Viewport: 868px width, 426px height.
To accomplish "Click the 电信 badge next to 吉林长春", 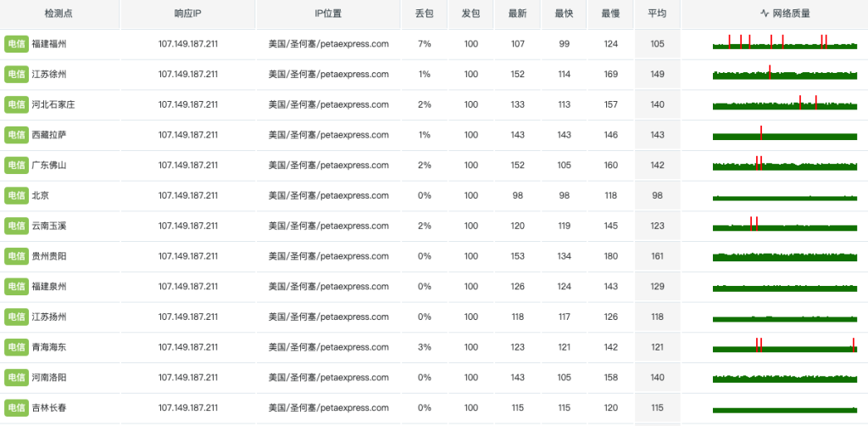I will coord(16,407).
